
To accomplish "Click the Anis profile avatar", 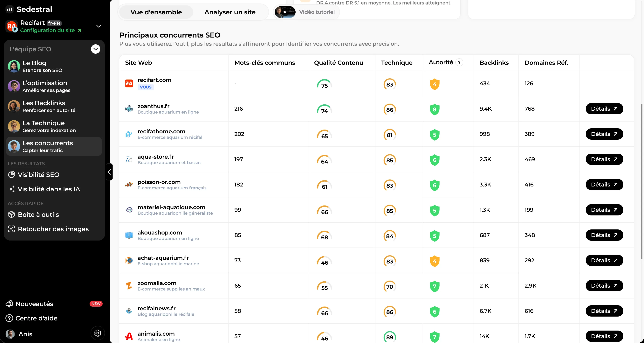I will tap(10, 334).
